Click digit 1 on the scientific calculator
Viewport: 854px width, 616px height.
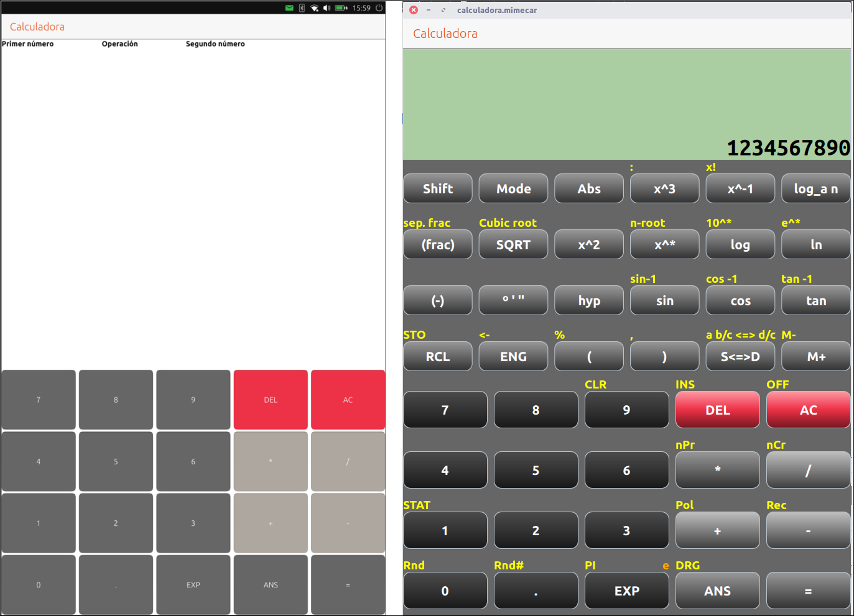pos(445,530)
